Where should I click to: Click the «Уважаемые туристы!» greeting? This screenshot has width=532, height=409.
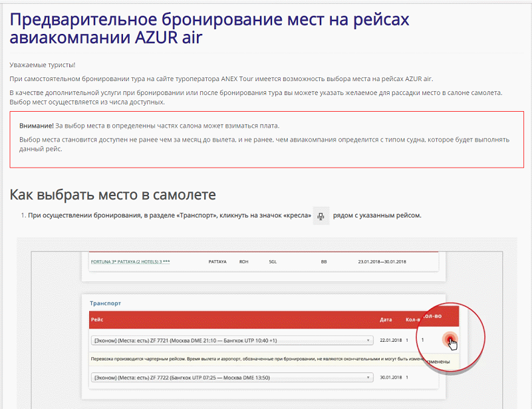coord(43,65)
